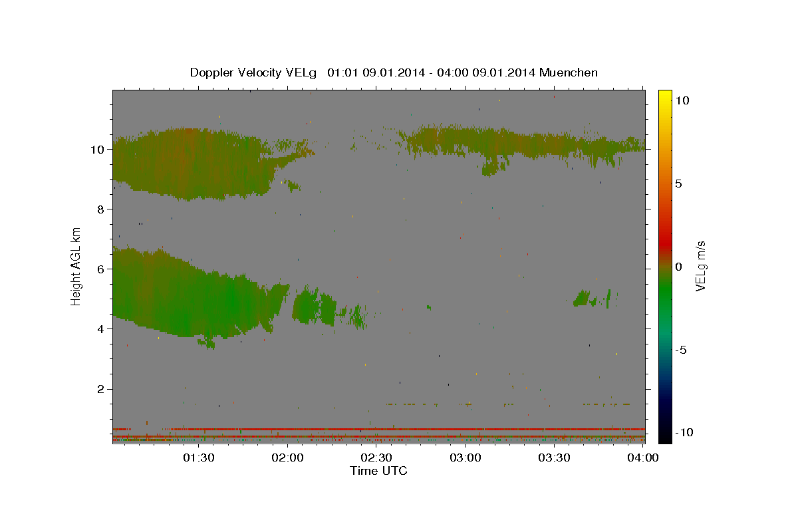Image resolution: width=798 pixels, height=532 pixels.
Task: Click the 02:00 time tick label
Action: 287,458
